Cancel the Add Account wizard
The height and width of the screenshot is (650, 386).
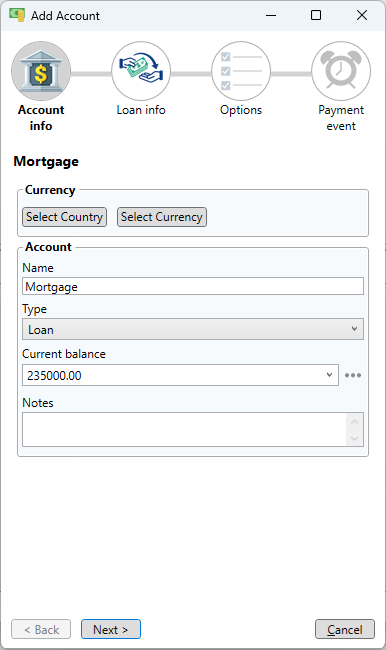(x=345, y=629)
